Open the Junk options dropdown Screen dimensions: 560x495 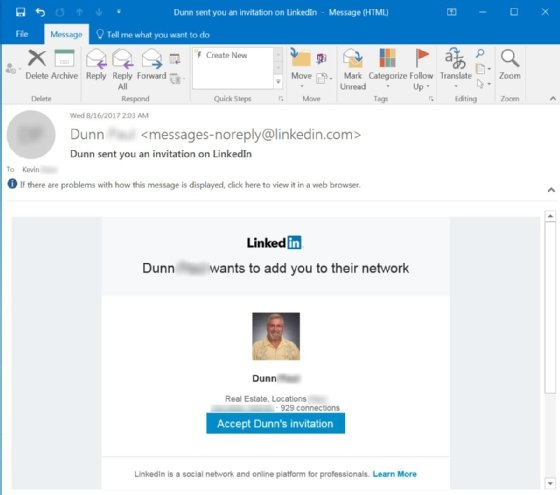(x=12, y=68)
